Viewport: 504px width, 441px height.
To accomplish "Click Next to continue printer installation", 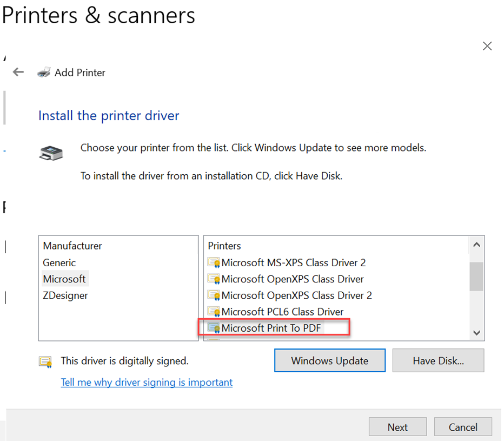I will click(x=397, y=427).
